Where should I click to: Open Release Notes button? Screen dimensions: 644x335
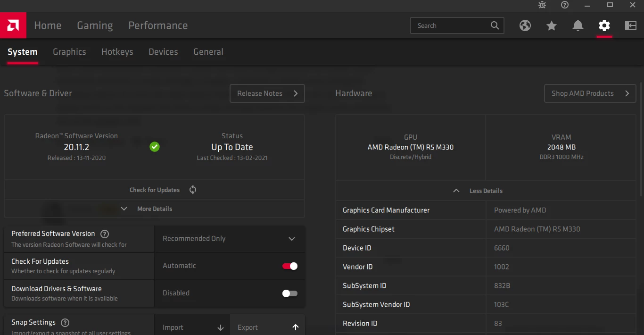tap(267, 93)
